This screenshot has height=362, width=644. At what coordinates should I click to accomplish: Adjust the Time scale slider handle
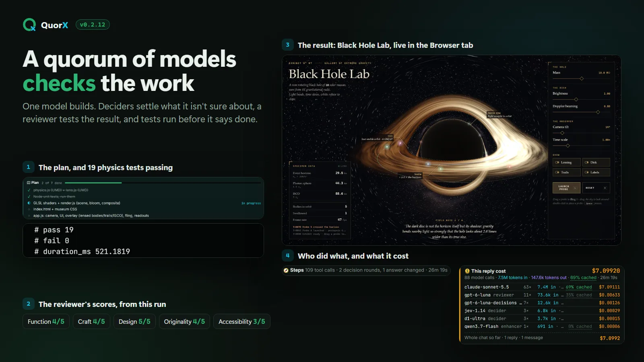point(568,146)
